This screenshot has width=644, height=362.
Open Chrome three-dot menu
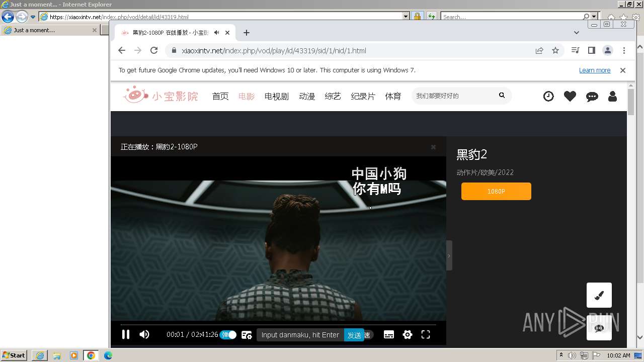(x=624, y=50)
